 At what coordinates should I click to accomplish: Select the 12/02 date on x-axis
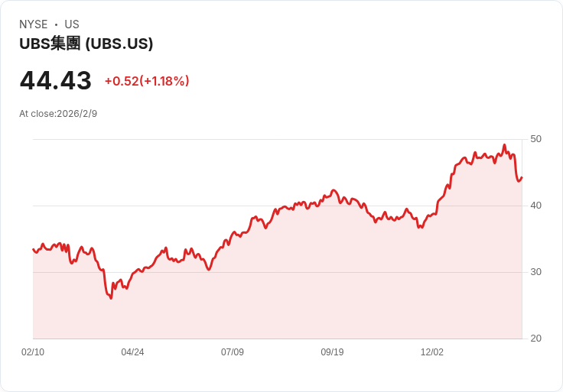[432, 352]
